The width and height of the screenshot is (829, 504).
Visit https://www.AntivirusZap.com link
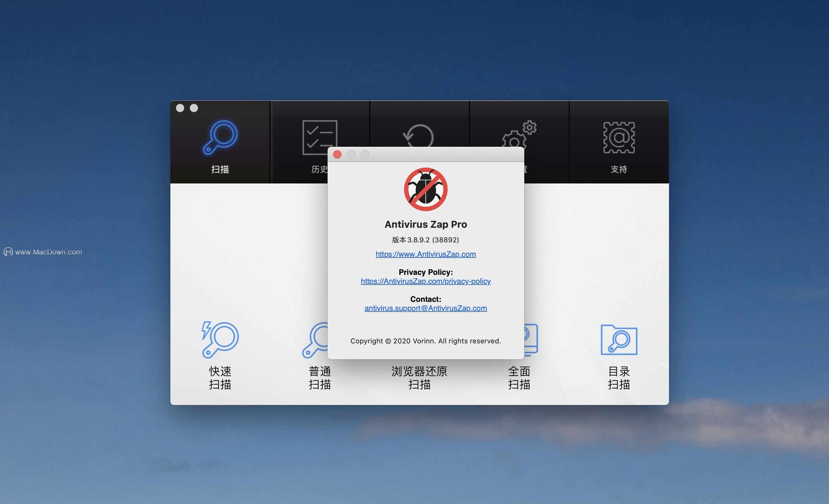coord(426,254)
